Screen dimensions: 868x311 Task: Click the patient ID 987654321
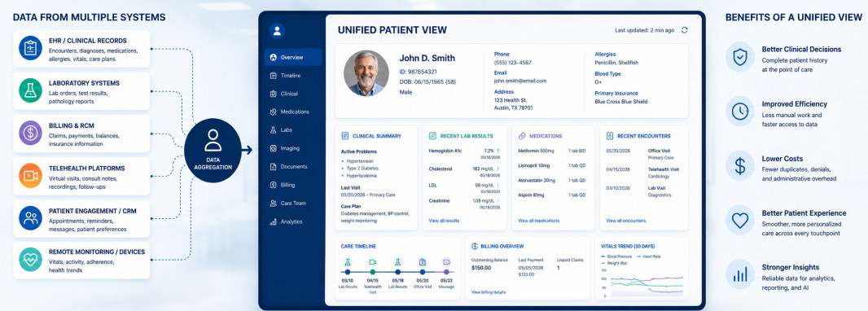coord(418,72)
